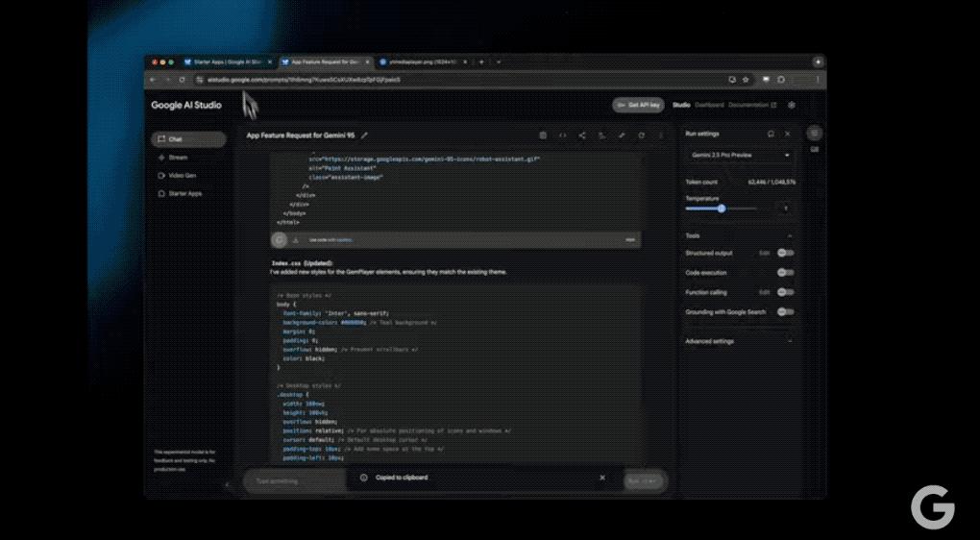Toggle Code execution switch
Viewport: 980px width, 540px height.
pos(786,273)
